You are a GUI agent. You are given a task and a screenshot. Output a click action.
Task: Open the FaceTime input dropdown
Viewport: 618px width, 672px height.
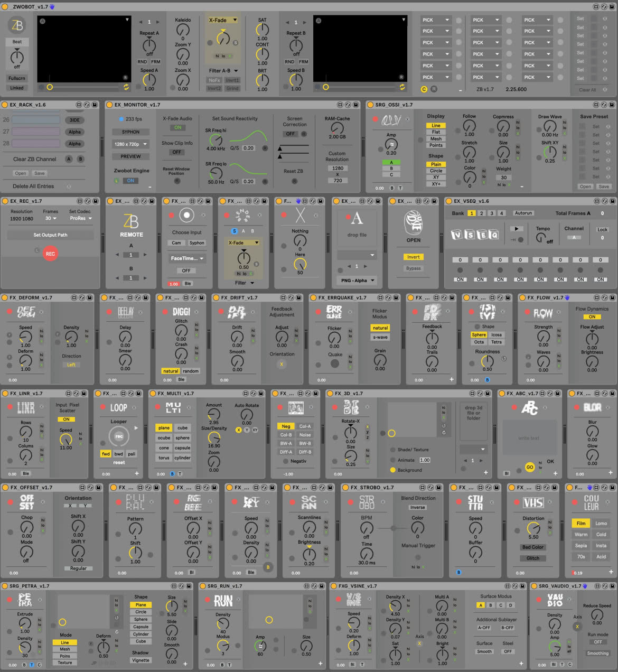tap(186, 258)
